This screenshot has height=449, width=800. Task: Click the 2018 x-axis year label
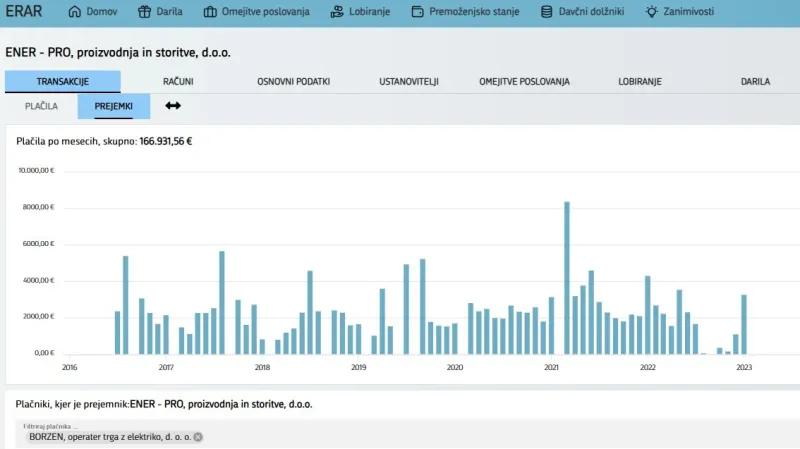(x=262, y=367)
